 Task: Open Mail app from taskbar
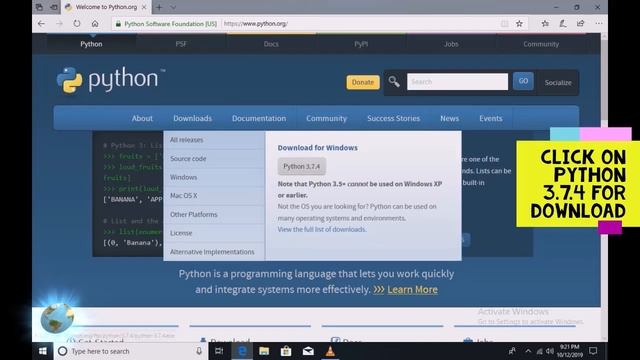click(308, 351)
